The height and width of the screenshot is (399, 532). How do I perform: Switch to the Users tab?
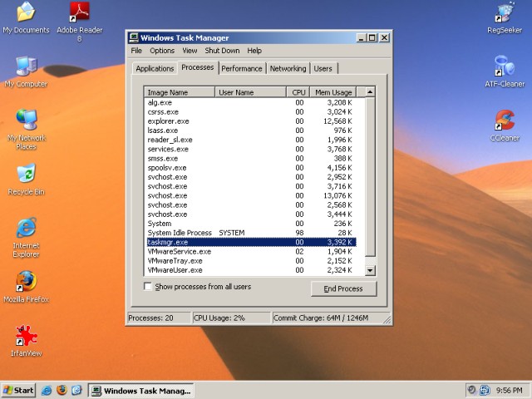click(x=323, y=68)
